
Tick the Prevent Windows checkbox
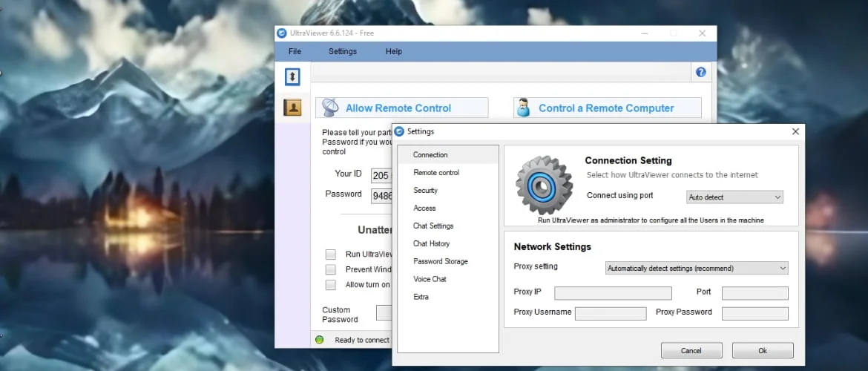tap(330, 269)
